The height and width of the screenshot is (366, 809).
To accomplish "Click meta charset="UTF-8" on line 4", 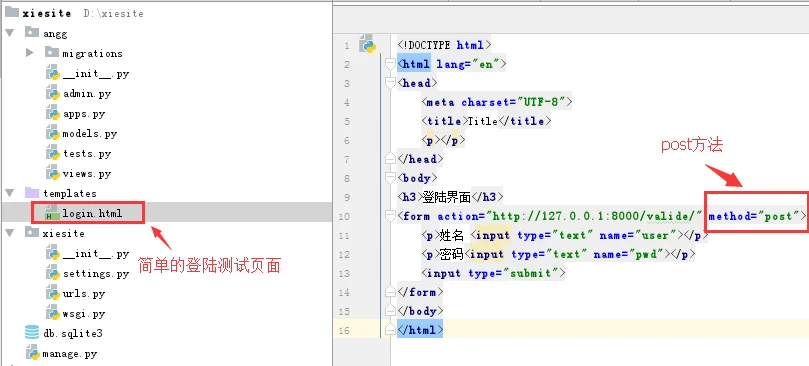I will [x=496, y=102].
